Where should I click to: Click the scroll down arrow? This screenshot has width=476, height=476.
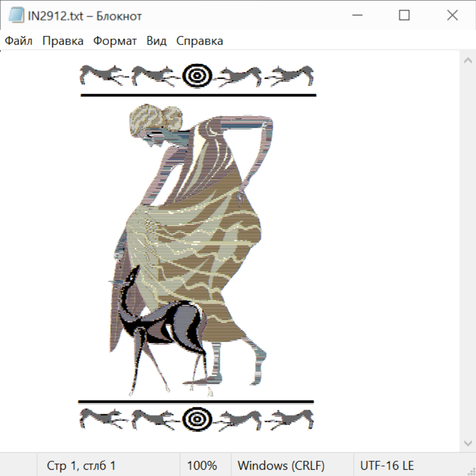(x=468, y=442)
